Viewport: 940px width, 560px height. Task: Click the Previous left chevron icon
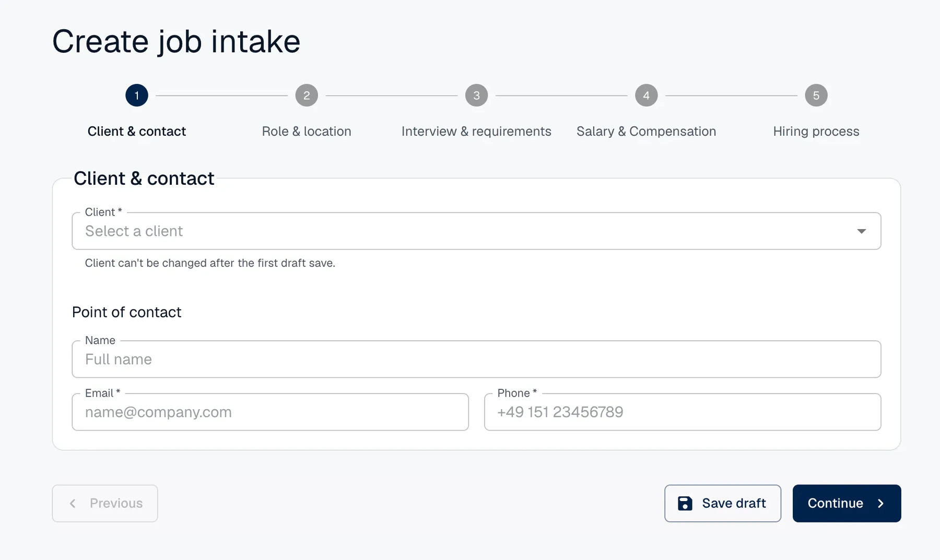click(x=73, y=503)
